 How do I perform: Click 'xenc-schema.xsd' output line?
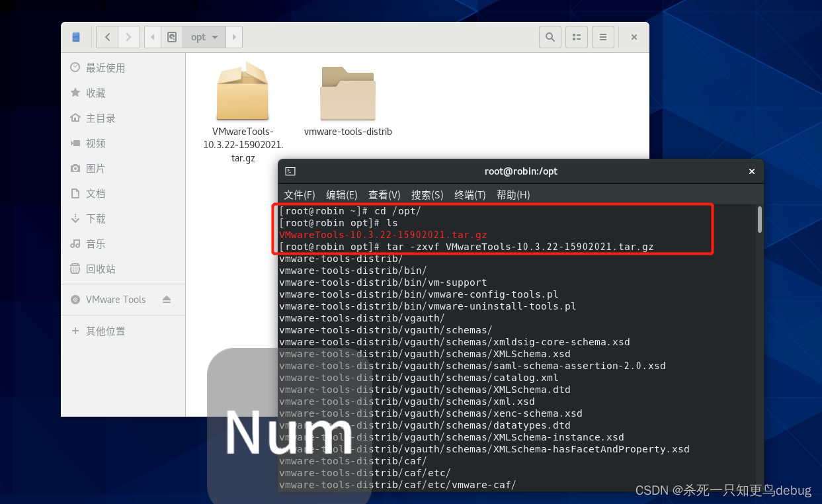pos(431,413)
